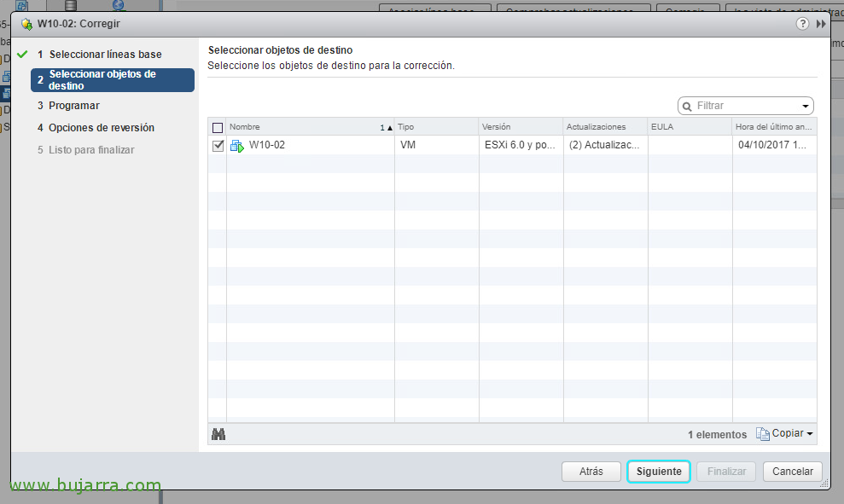Screen dimensions: 844x504
Task: Select step 2 Seleccionar objetos de destino
Action: (113, 80)
